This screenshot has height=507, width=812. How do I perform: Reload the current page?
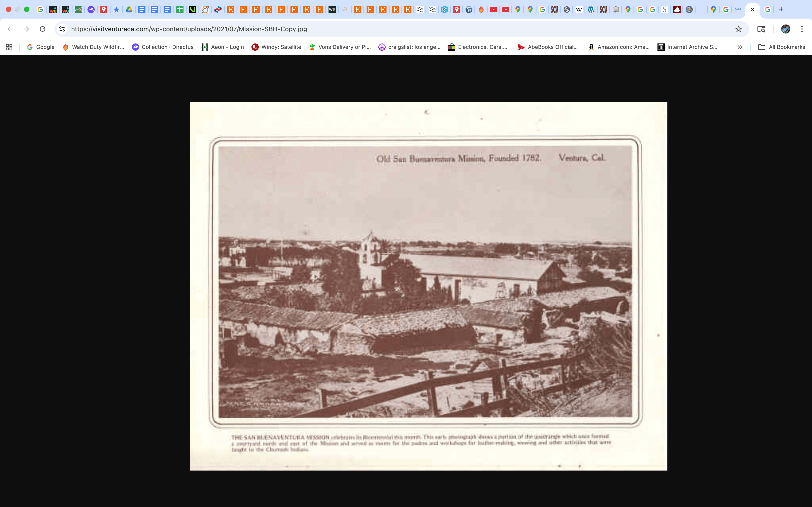[x=43, y=29]
